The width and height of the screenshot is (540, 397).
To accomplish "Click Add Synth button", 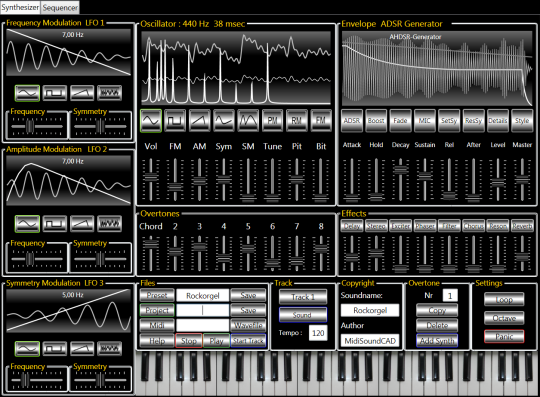I will [x=437, y=341].
